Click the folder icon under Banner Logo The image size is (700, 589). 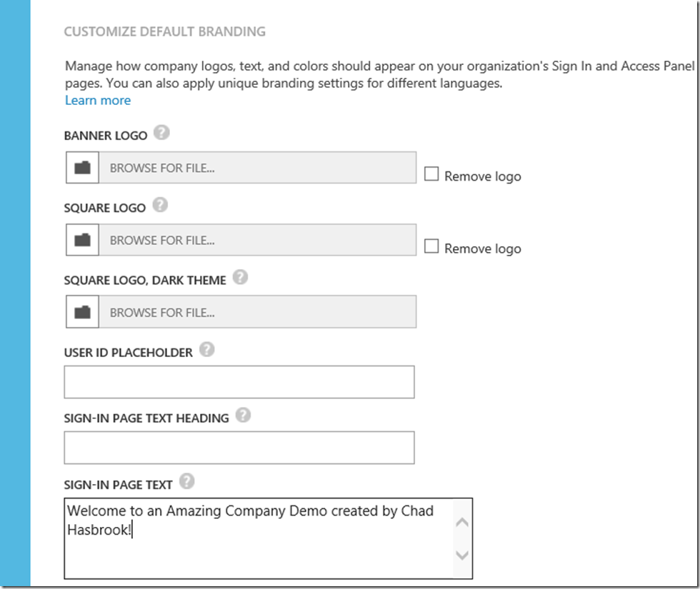[83, 168]
